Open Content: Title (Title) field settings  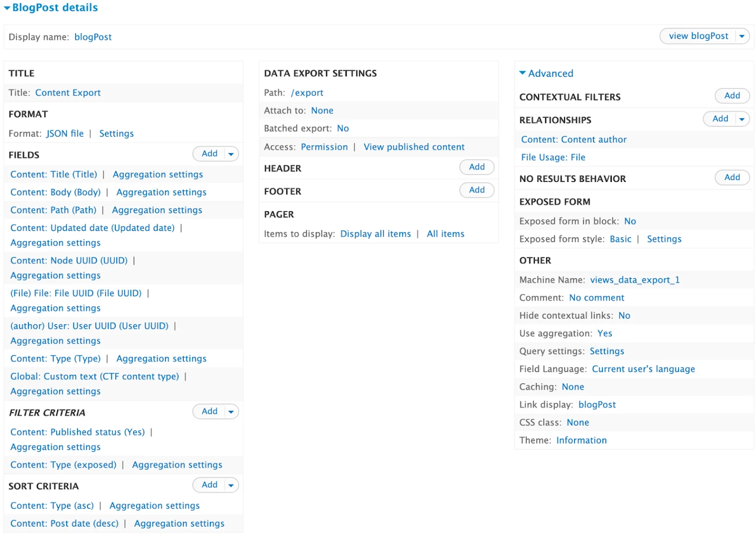pyautogui.click(x=54, y=175)
